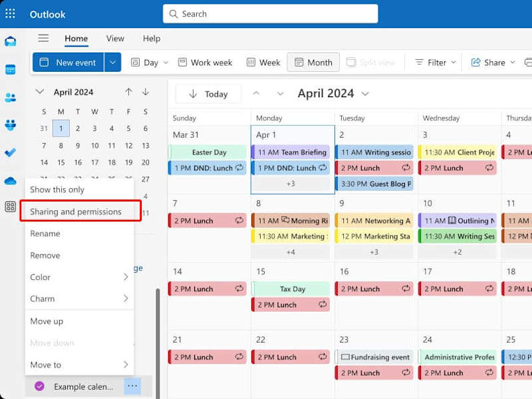
Task: Open Administrative Professionals event on 24th
Action: [x=458, y=357]
